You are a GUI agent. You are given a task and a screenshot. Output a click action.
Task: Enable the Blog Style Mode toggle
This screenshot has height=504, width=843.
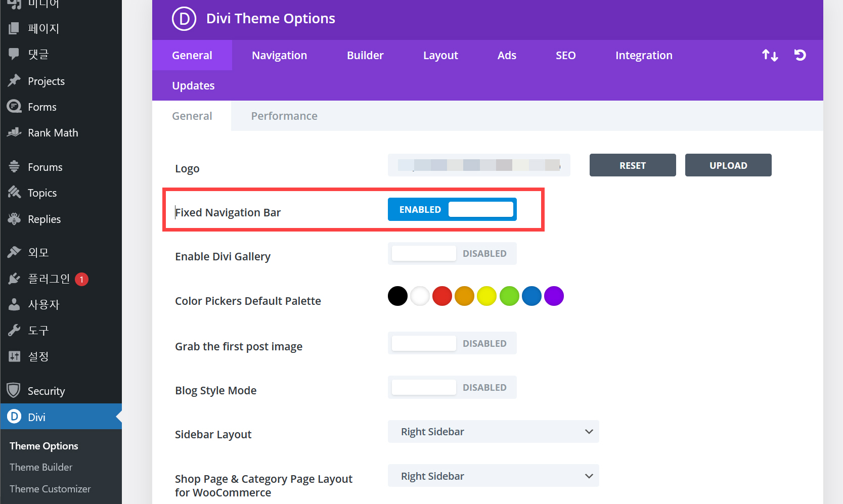(452, 387)
